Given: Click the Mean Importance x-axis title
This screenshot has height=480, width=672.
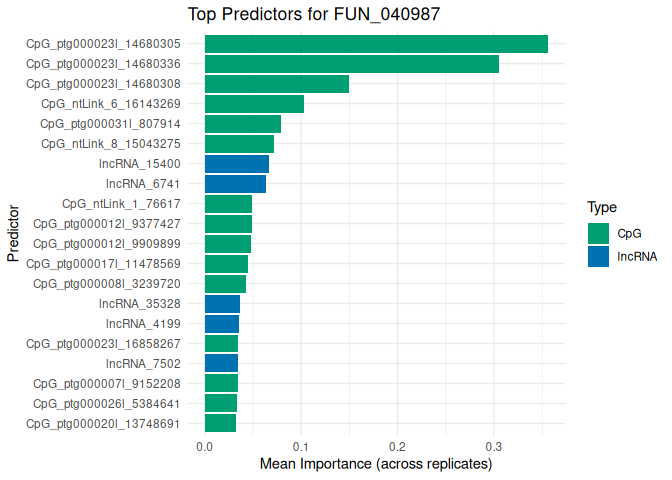Looking at the screenshot, I should tap(376, 465).
